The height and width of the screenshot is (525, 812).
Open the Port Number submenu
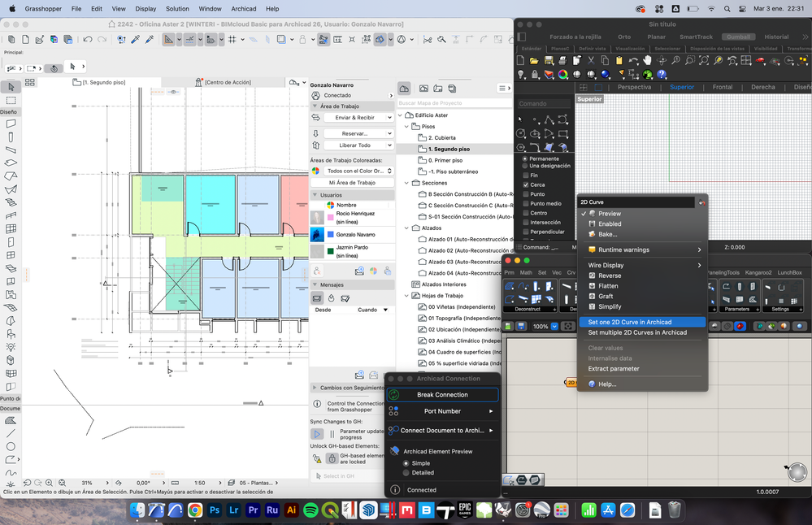click(x=443, y=411)
